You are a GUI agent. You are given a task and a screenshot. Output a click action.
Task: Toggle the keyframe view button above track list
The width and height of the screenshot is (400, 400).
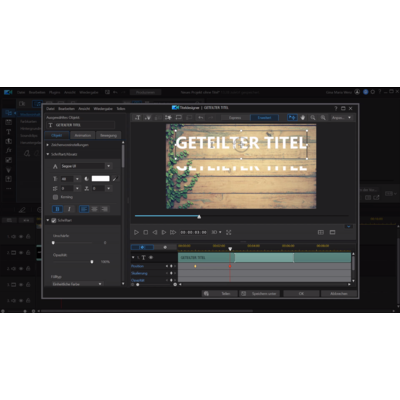[x=142, y=247]
